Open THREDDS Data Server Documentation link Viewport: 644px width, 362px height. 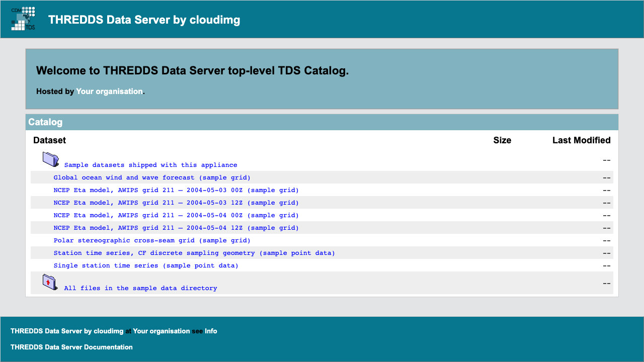click(x=71, y=347)
